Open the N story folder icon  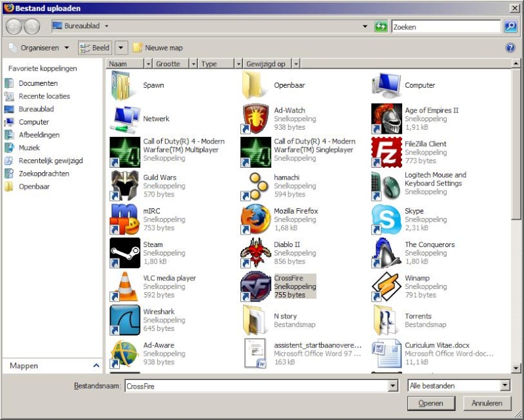pos(256,320)
